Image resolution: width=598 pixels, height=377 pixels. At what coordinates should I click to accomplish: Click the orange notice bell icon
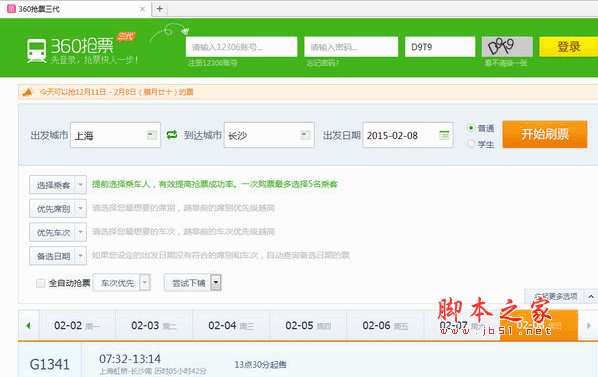[27, 92]
